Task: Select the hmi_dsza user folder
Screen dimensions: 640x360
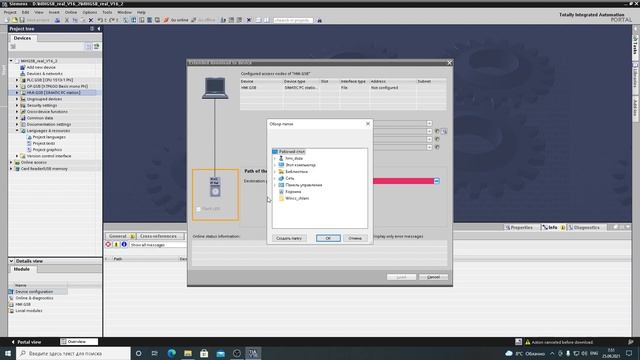Action: pyautogui.click(x=294, y=158)
